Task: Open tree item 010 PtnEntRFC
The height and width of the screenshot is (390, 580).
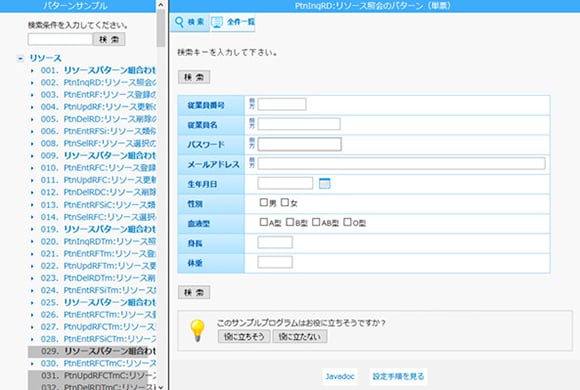Action: point(98,168)
